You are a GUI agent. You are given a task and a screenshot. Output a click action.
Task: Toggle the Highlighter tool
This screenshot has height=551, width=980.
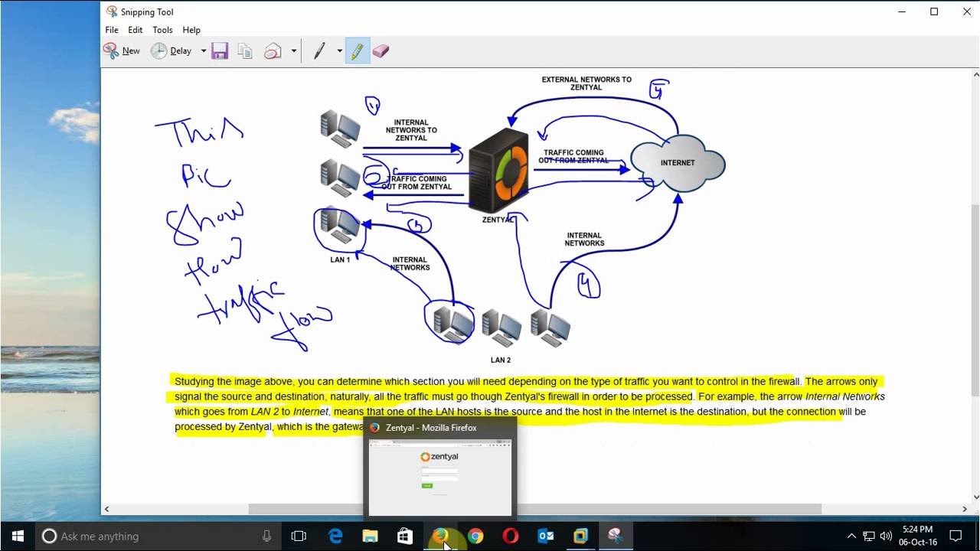click(x=358, y=51)
